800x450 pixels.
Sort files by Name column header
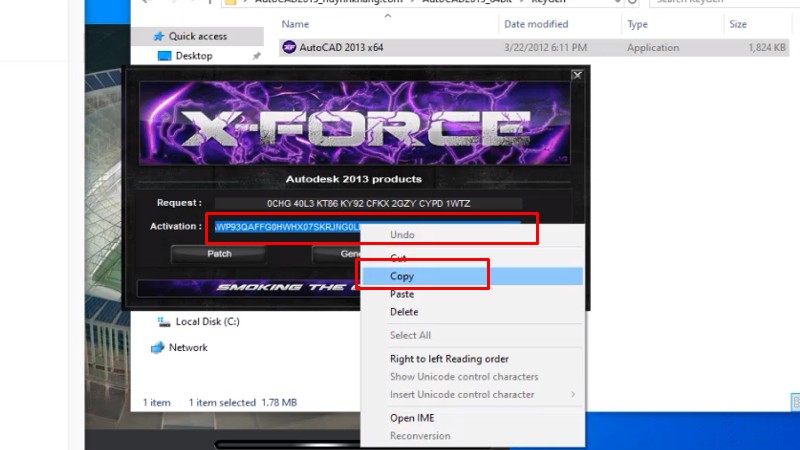295,23
